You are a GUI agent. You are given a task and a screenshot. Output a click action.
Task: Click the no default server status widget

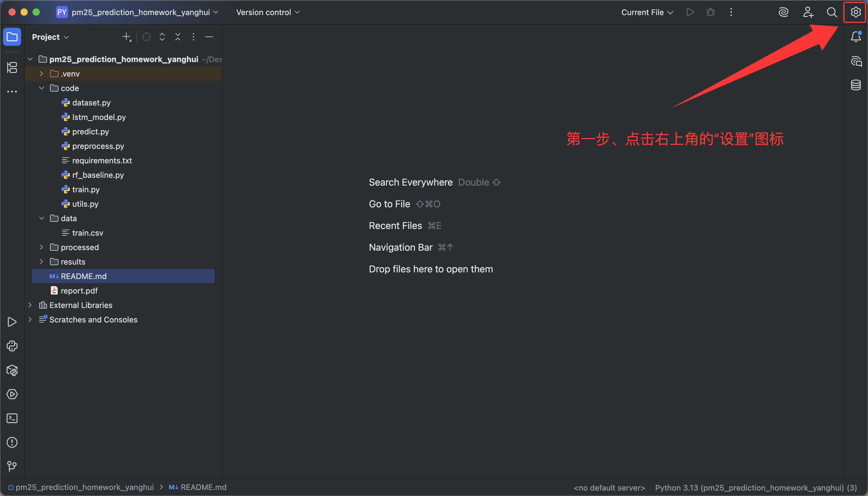(609, 488)
